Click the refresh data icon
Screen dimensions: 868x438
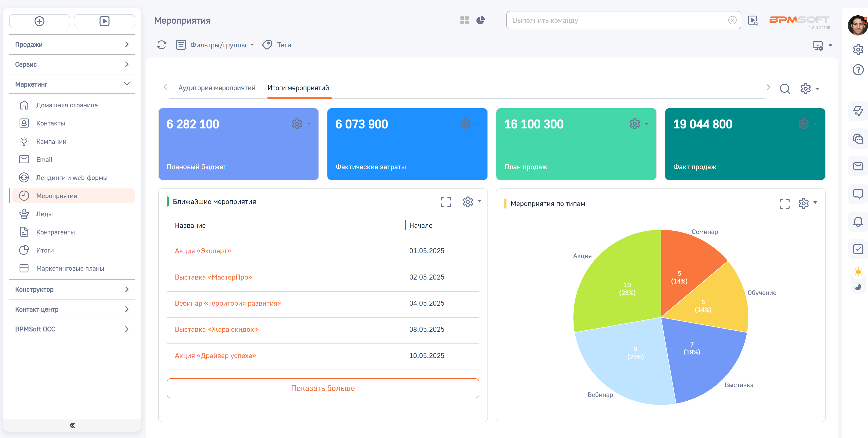coord(161,45)
